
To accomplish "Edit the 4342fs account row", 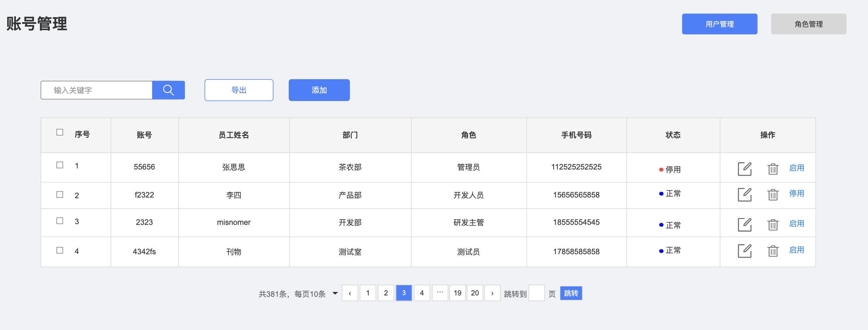I will [x=745, y=251].
